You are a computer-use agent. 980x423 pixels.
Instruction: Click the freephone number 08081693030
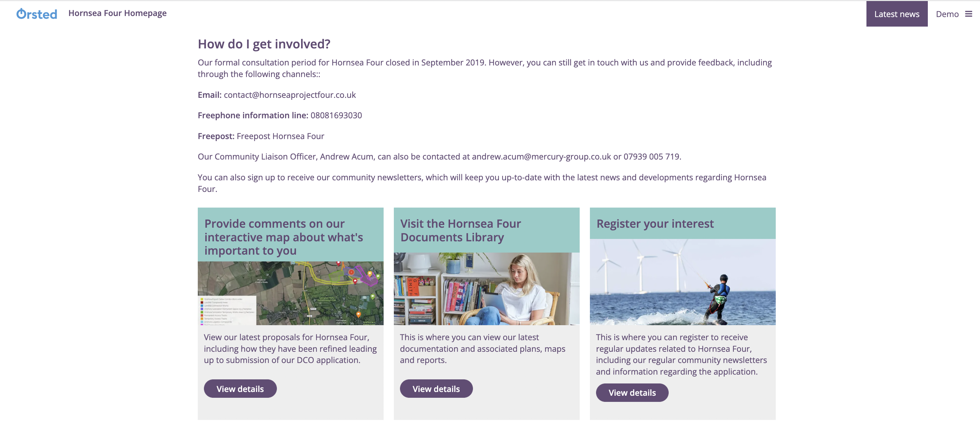pos(336,115)
